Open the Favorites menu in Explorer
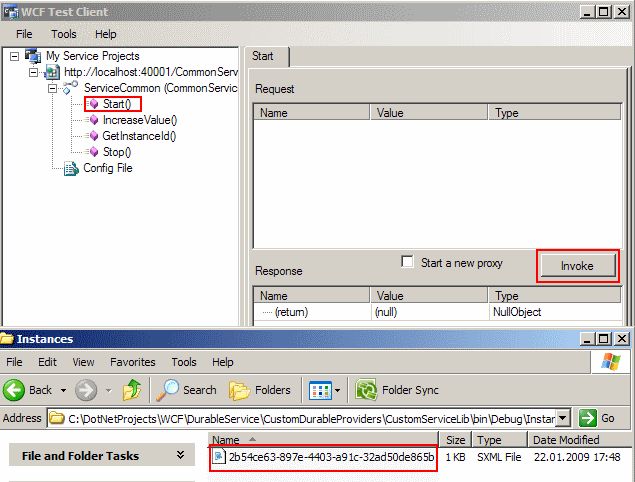 coord(133,362)
